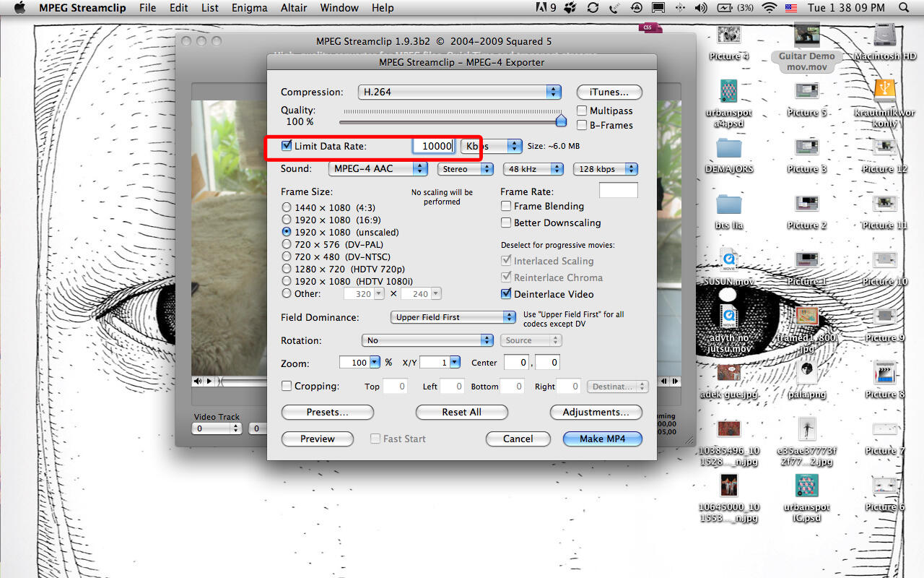This screenshot has width=924, height=578.
Task: Select the Picture 12 desktop icon
Action: (884, 147)
